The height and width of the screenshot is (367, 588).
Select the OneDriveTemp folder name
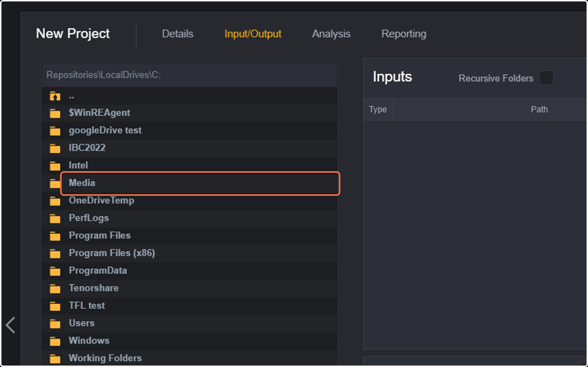click(x=101, y=200)
